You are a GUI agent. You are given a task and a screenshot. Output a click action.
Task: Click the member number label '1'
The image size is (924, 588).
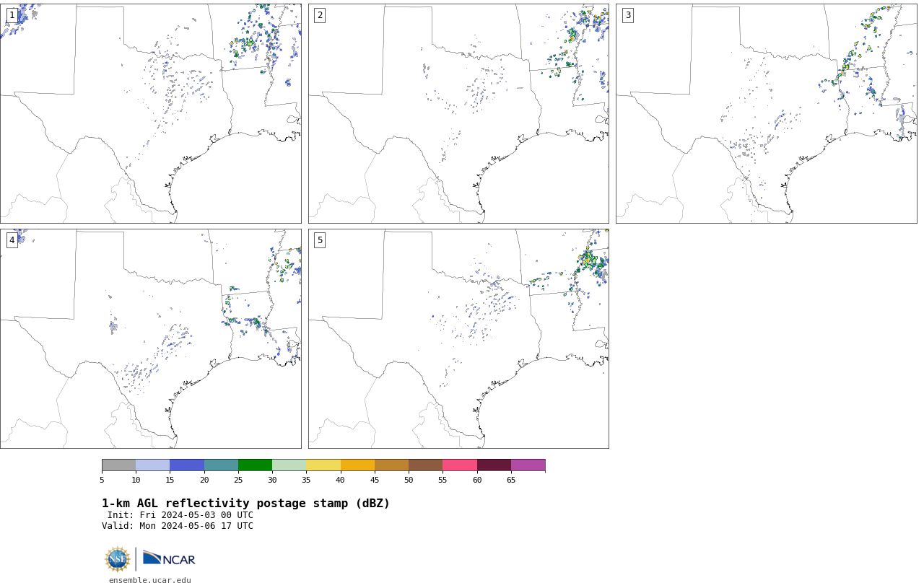point(12,15)
